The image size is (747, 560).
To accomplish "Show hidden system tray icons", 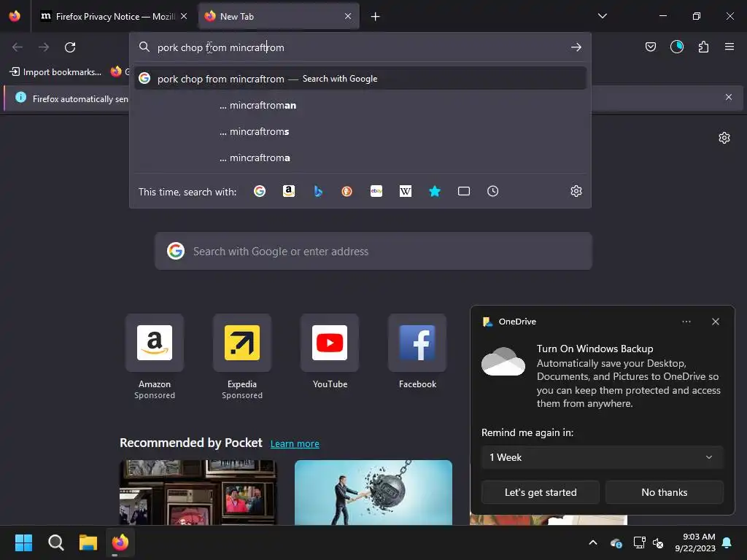I will tap(592, 542).
